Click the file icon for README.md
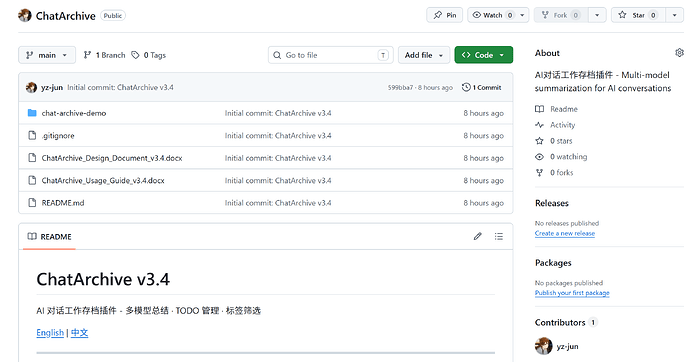690x362 pixels. click(x=32, y=202)
